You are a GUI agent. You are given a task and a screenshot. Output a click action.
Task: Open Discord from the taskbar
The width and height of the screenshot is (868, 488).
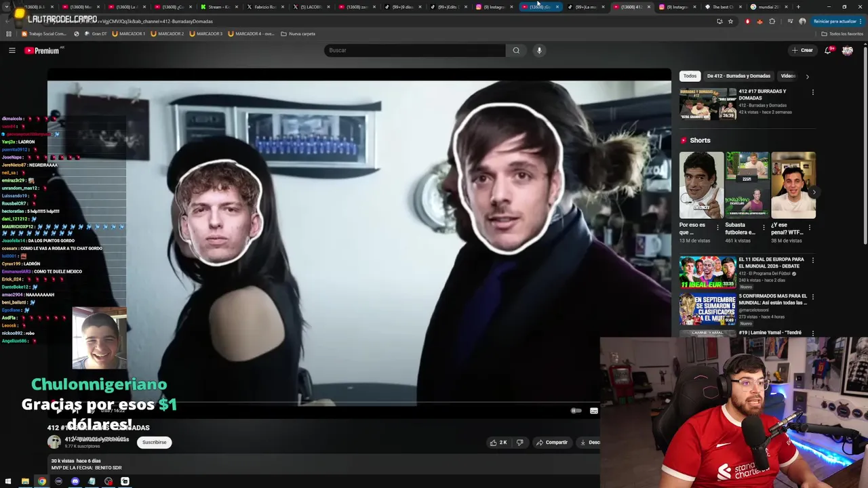tap(75, 481)
